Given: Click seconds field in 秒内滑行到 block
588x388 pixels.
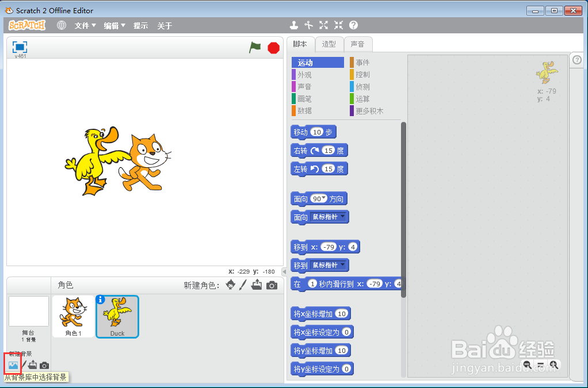Looking at the screenshot, I should [312, 283].
